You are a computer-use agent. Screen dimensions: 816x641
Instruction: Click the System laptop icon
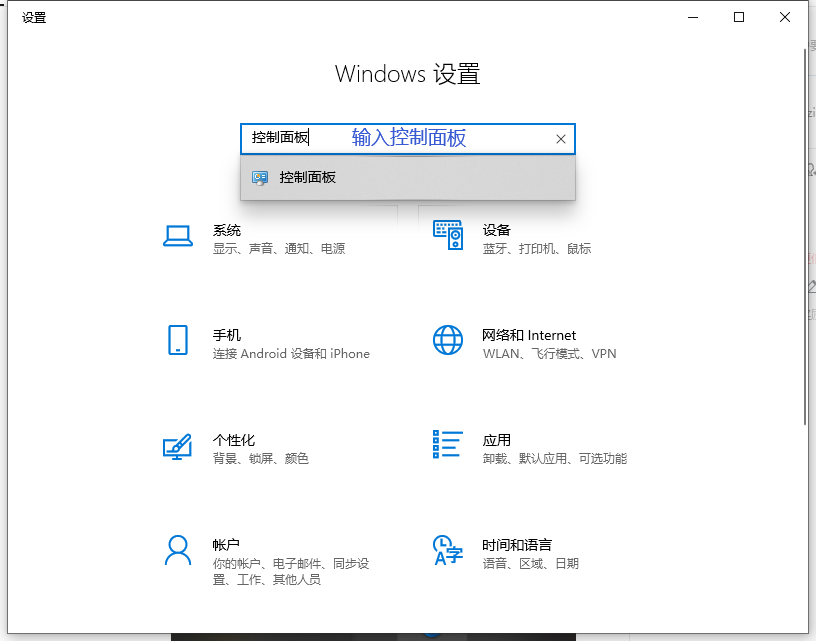178,236
